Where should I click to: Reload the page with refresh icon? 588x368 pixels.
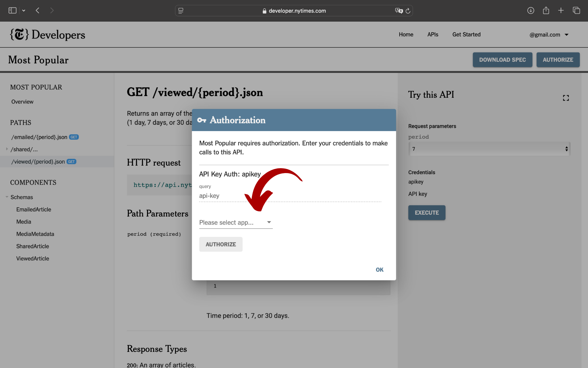point(408,11)
